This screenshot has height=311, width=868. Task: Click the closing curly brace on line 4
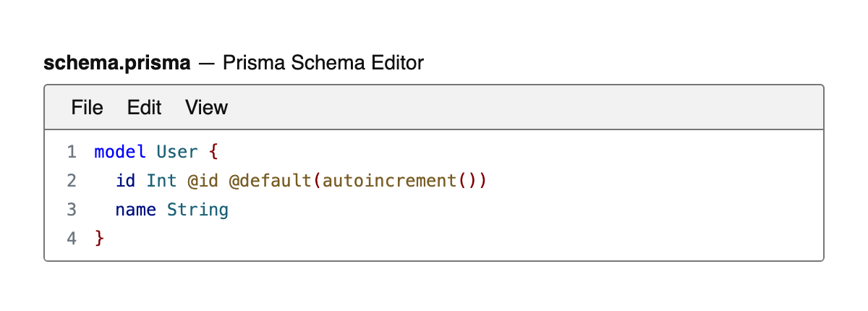[x=99, y=238]
